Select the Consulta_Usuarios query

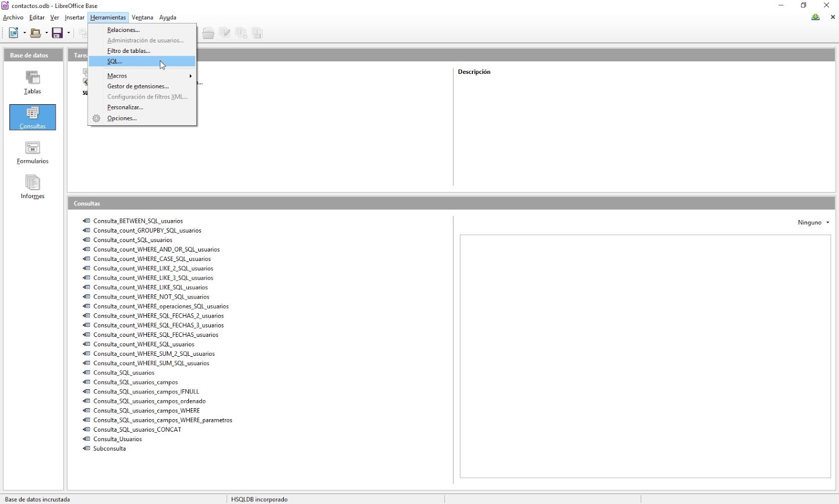pyautogui.click(x=117, y=439)
